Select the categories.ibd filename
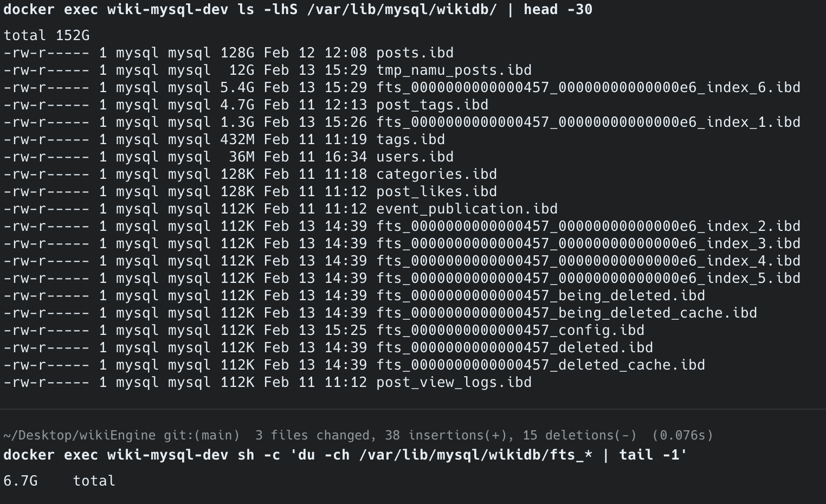This screenshot has width=826, height=504. tap(436, 175)
